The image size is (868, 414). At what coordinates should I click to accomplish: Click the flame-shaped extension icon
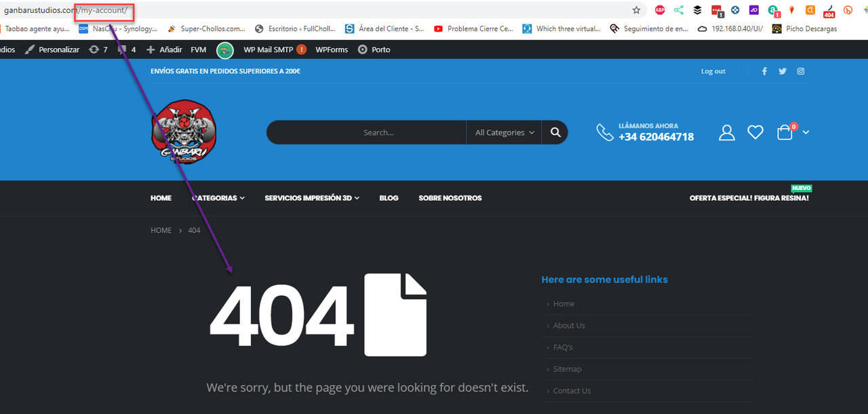pos(791,10)
